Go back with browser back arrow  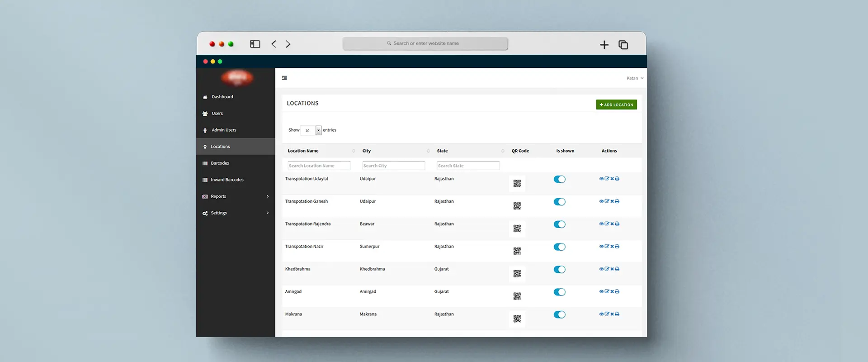(x=274, y=44)
